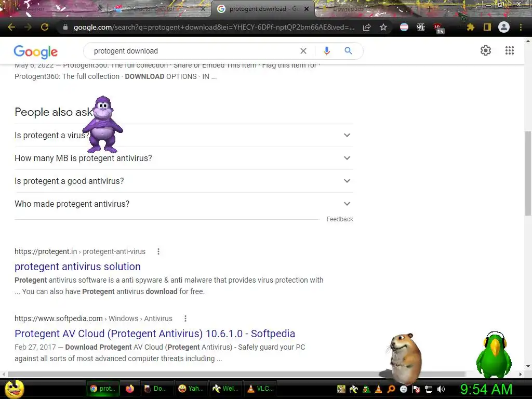532x399 pixels.
Task: Switch to Chrome "prot..." taskbar button
Action: point(102,389)
